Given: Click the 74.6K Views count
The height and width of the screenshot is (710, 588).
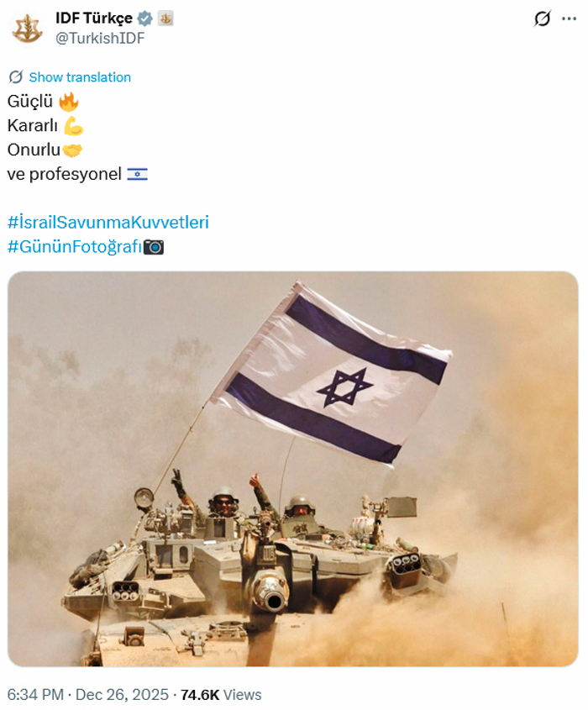Looking at the screenshot, I should (x=221, y=695).
